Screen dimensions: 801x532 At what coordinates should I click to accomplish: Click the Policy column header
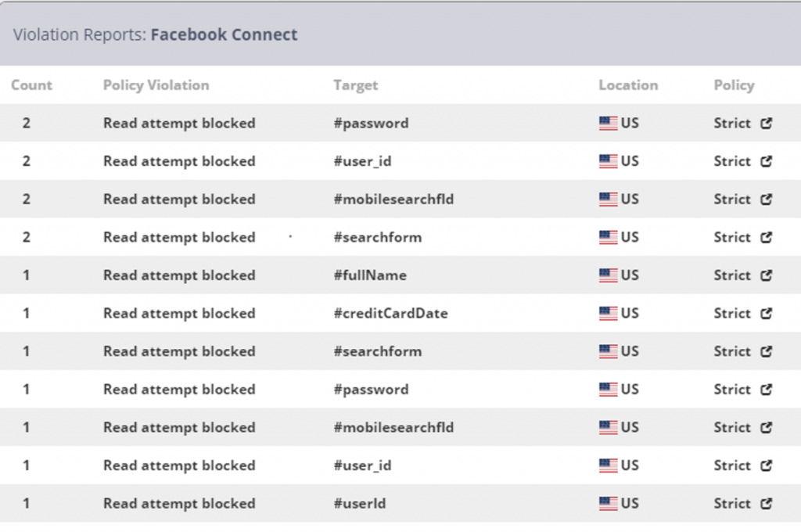point(734,84)
